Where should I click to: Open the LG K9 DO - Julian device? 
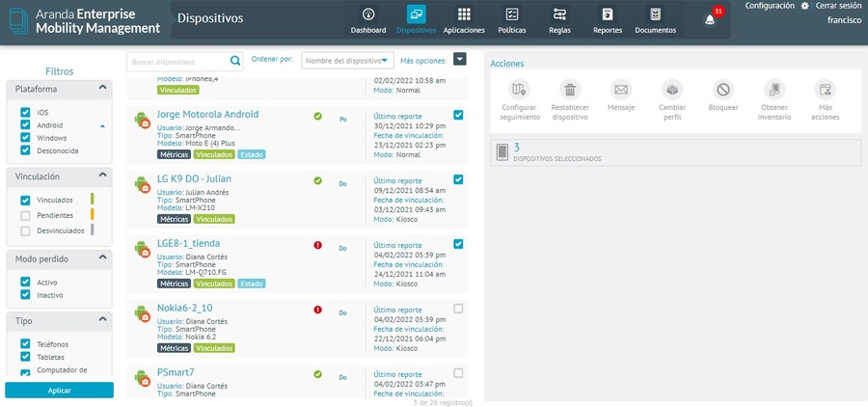(x=194, y=178)
